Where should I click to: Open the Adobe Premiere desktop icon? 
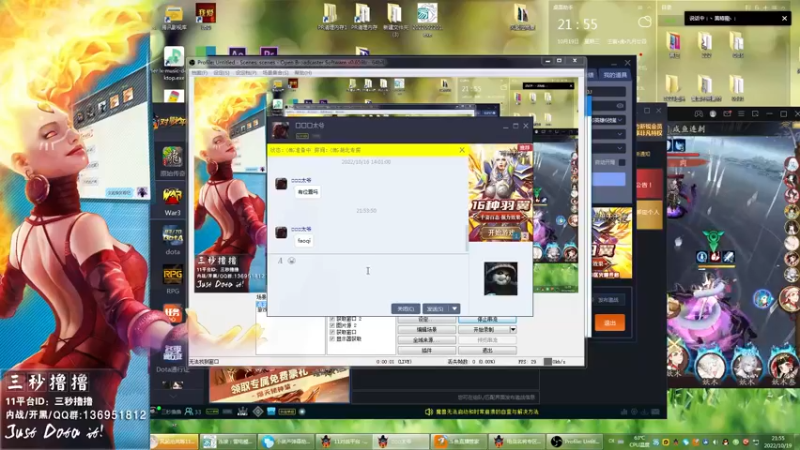click(268, 52)
